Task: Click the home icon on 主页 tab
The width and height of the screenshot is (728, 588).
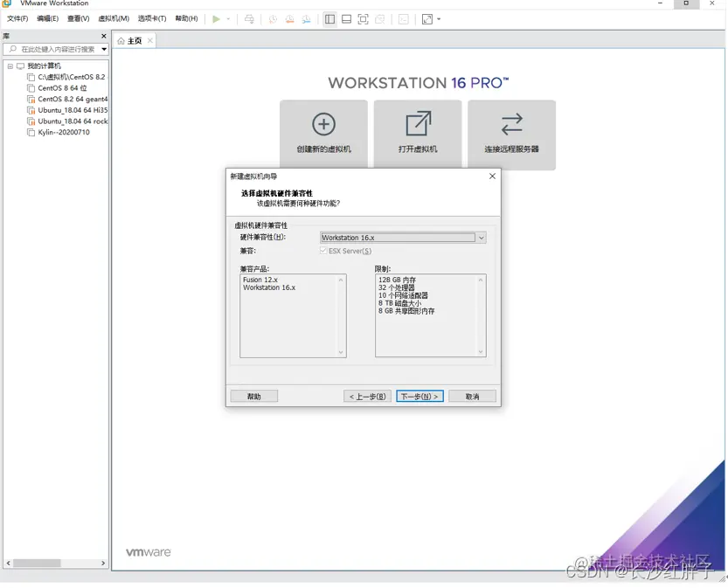Action: [x=121, y=41]
